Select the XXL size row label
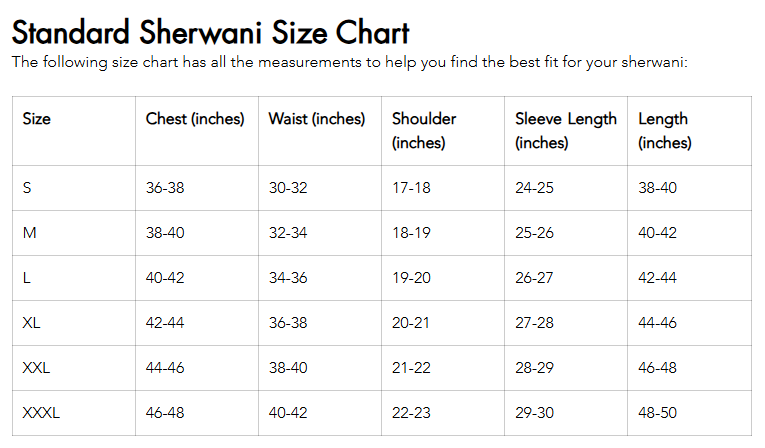 [x=36, y=368]
